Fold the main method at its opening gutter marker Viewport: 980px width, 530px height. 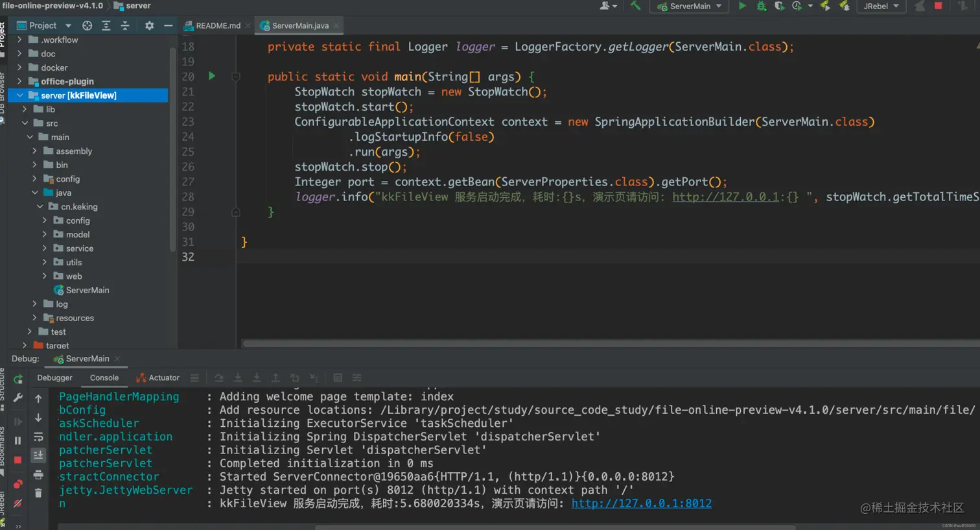pos(236,77)
